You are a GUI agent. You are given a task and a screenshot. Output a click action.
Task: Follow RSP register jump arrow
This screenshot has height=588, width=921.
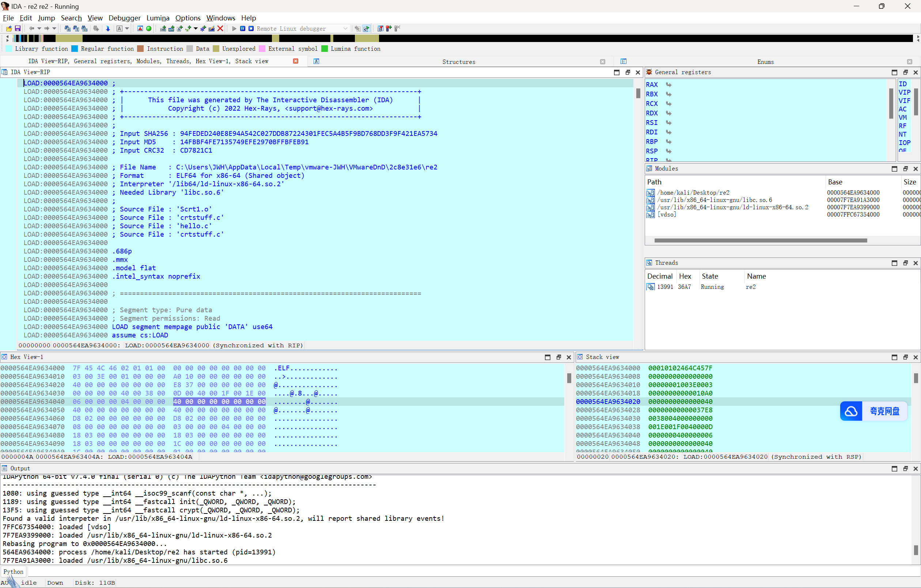(668, 151)
